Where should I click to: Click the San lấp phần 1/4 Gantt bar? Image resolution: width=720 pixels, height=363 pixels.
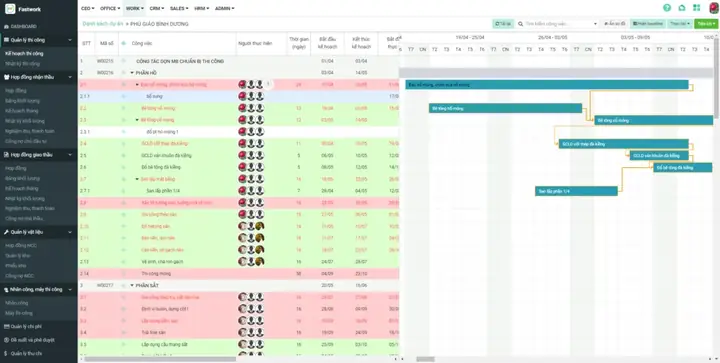576,191
